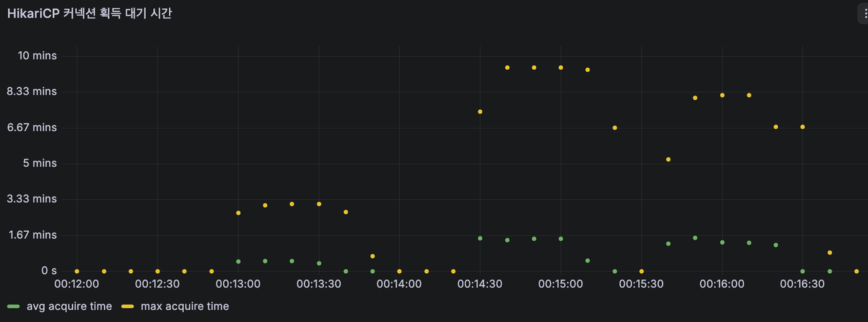Click the 10 mins y-axis label
The width and height of the screenshot is (868, 322).
pyautogui.click(x=37, y=56)
